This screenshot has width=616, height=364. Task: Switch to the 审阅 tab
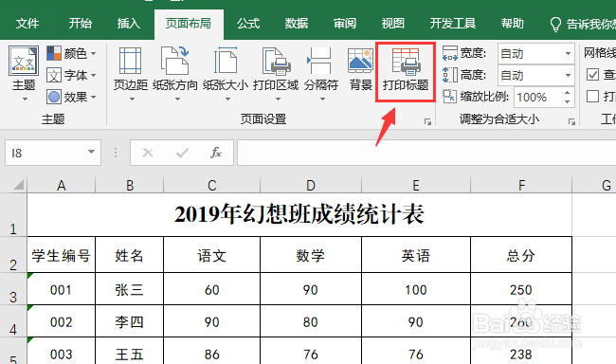click(345, 24)
